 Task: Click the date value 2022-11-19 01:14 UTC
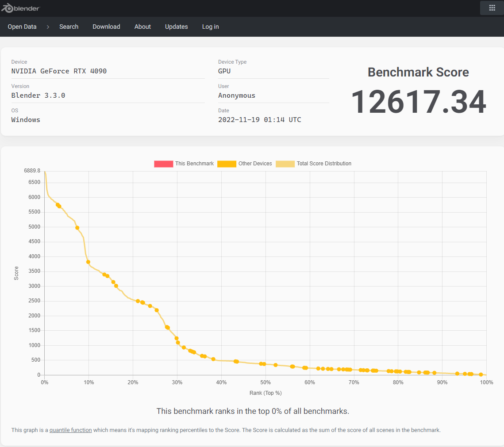point(260,120)
